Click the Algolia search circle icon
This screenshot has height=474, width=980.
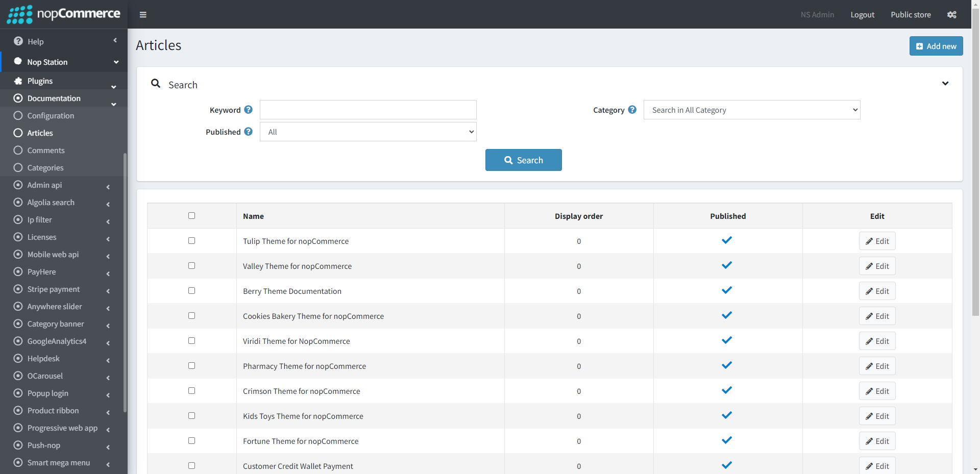[18, 202]
